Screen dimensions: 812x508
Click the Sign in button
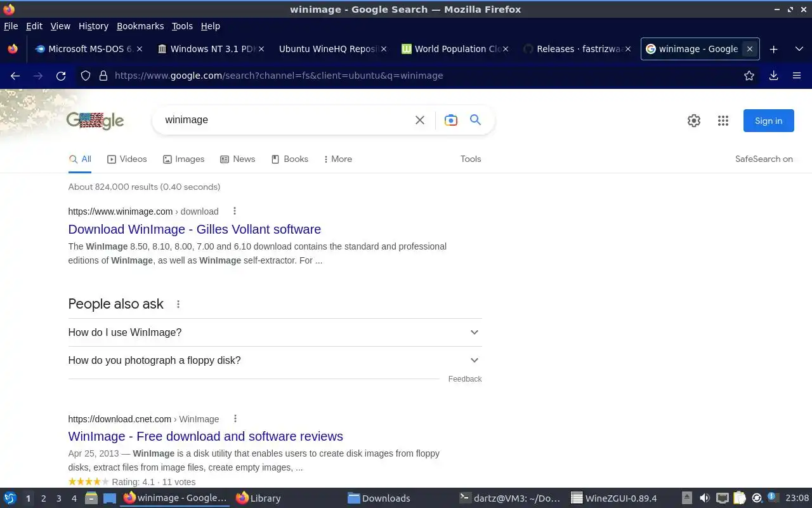click(768, 121)
